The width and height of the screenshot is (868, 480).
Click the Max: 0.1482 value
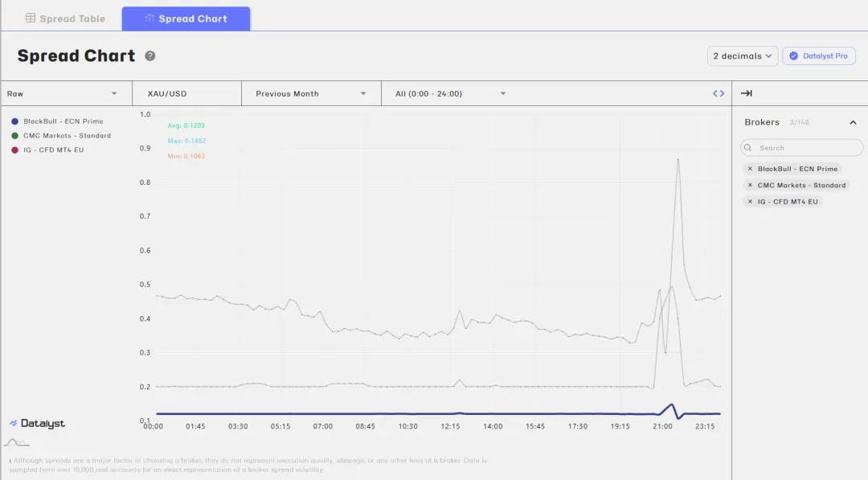[x=186, y=141]
